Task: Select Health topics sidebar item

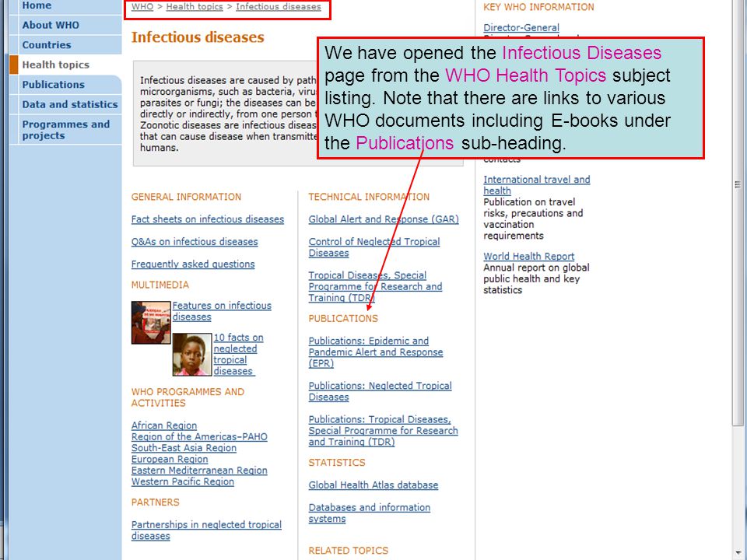Action: point(56,65)
